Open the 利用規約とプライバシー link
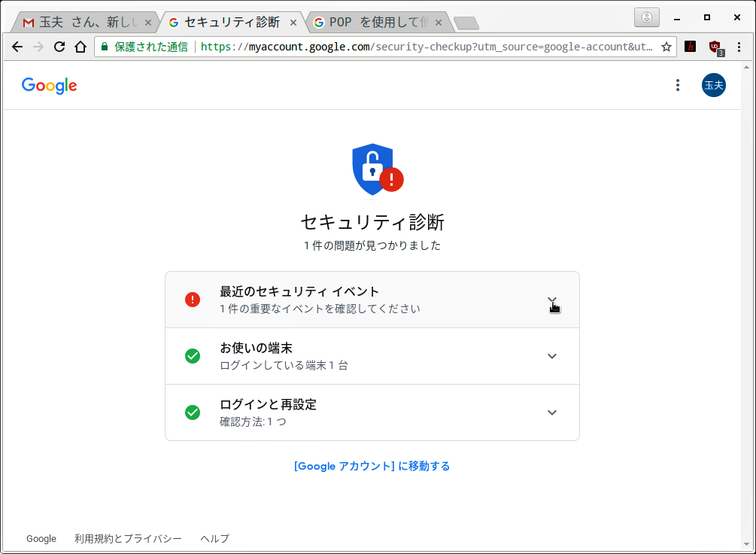 pyautogui.click(x=128, y=538)
